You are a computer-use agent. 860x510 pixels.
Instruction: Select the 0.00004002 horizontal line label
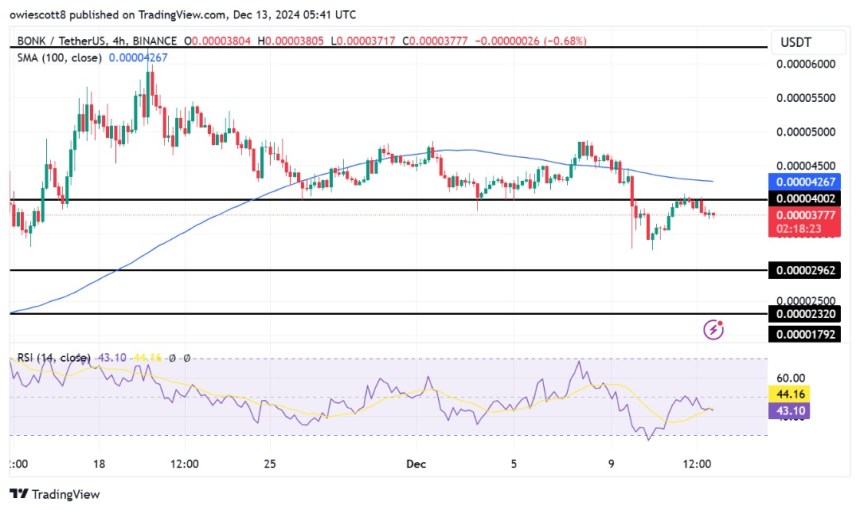click(805, 199)
